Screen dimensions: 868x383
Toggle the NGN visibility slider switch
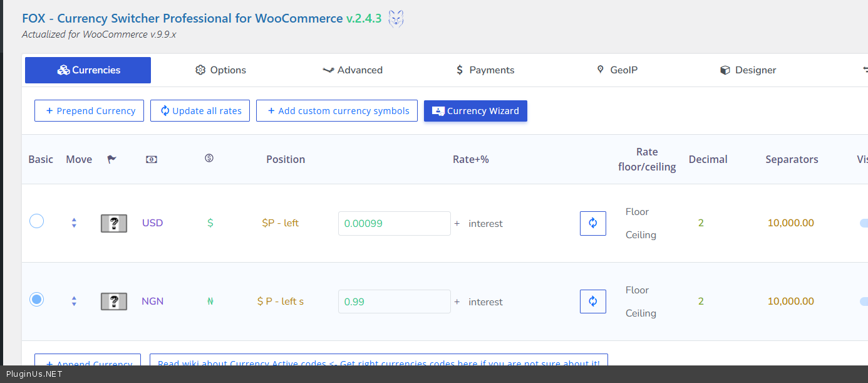coord(864,302)
